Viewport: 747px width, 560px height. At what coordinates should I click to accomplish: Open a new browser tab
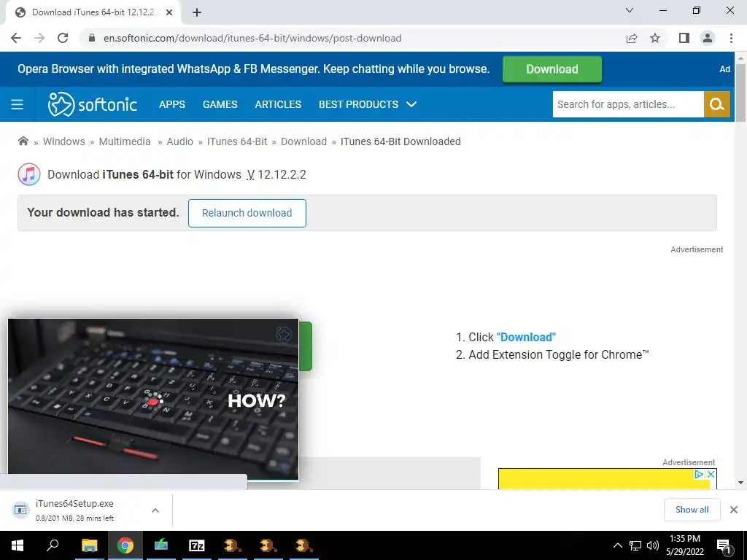(x=197, y=12)
